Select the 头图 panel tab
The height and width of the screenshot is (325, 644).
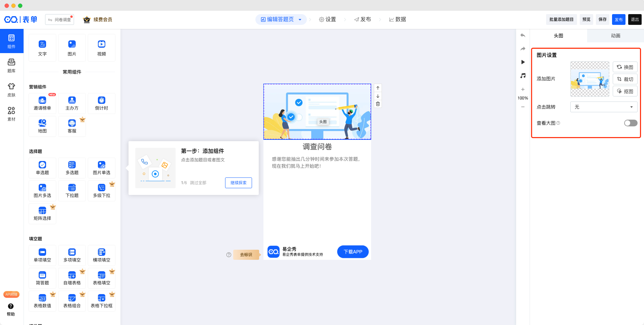[x=559, y=36]
